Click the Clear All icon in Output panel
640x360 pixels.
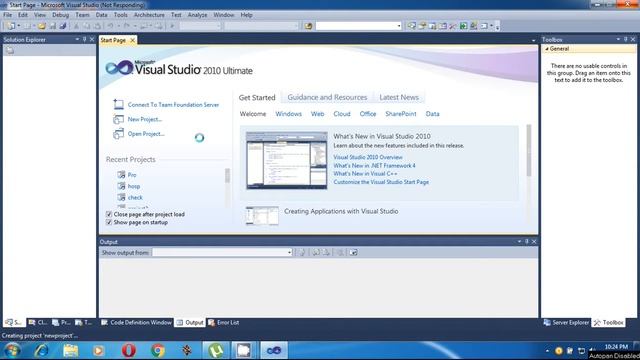(x=340, y=253)
